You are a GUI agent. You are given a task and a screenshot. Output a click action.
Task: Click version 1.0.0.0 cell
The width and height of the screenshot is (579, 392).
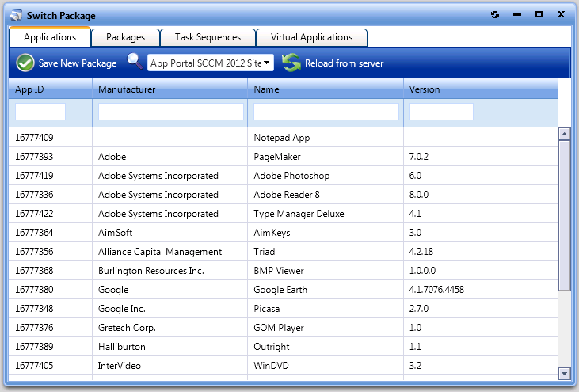point(481,271)
